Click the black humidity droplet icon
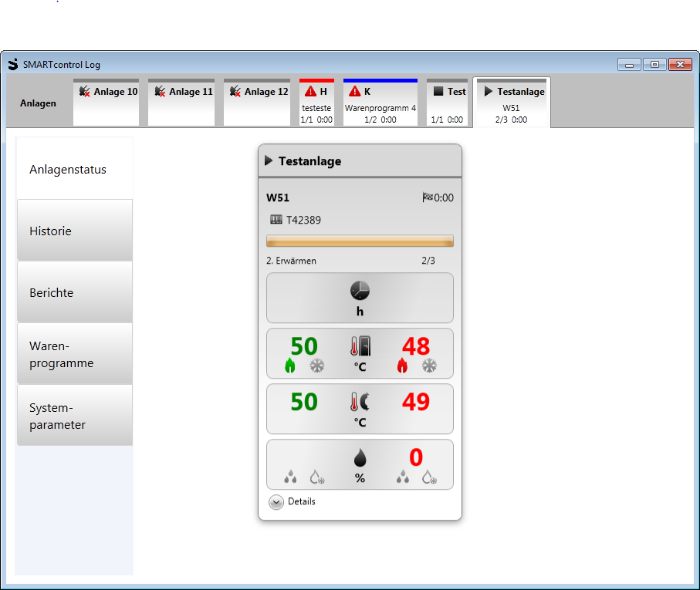 [360, 458]
